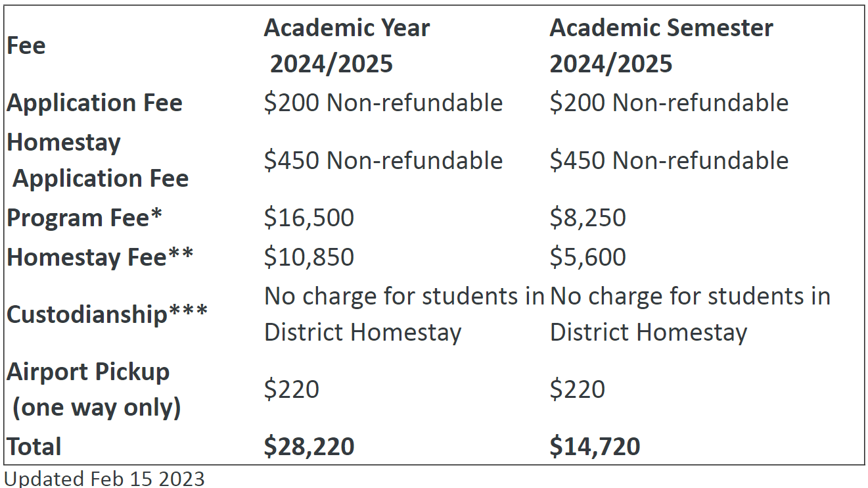Select the "Homestay Fee**" row label

coord(100,257)
